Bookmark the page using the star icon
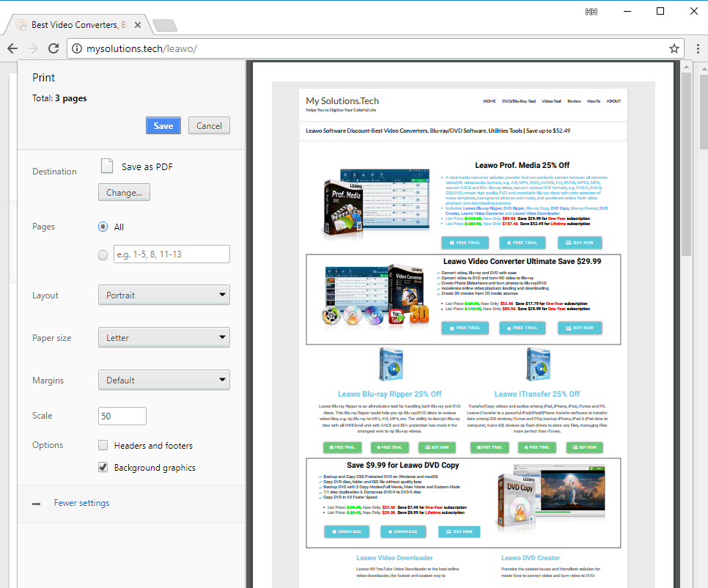 (x=674, y=48)
